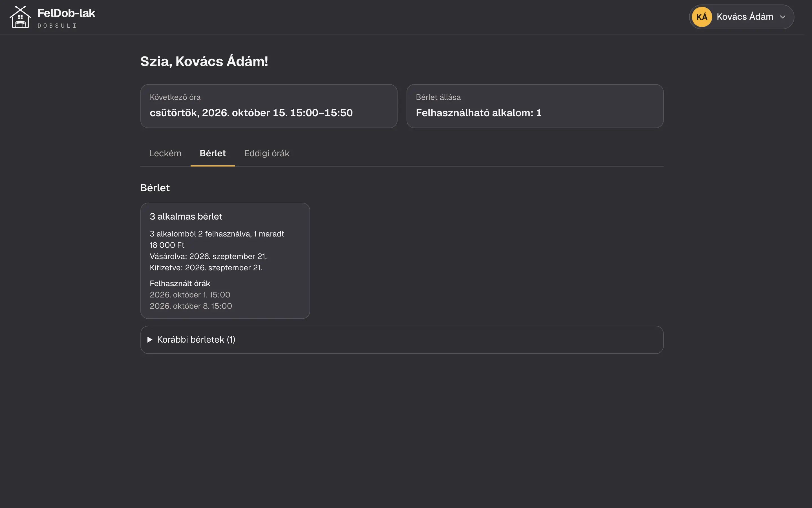The height and width of the screenshot is (508, 812).
Task: Click the next lesson date csütörtök, 2026. október 15.
Action: coord(219,113)
